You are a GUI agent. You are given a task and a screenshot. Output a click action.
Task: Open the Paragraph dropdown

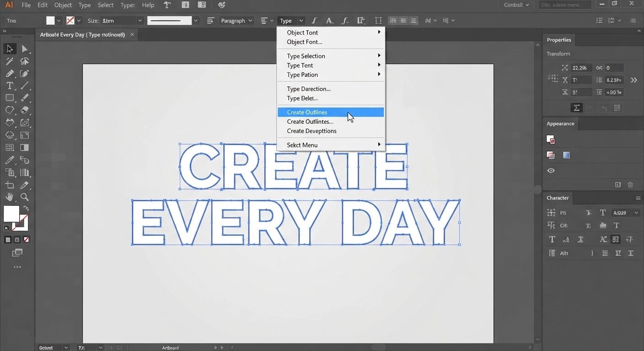(236, 21)
